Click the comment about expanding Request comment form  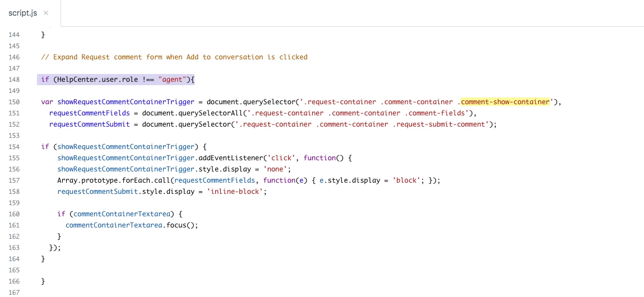(174, 57)
